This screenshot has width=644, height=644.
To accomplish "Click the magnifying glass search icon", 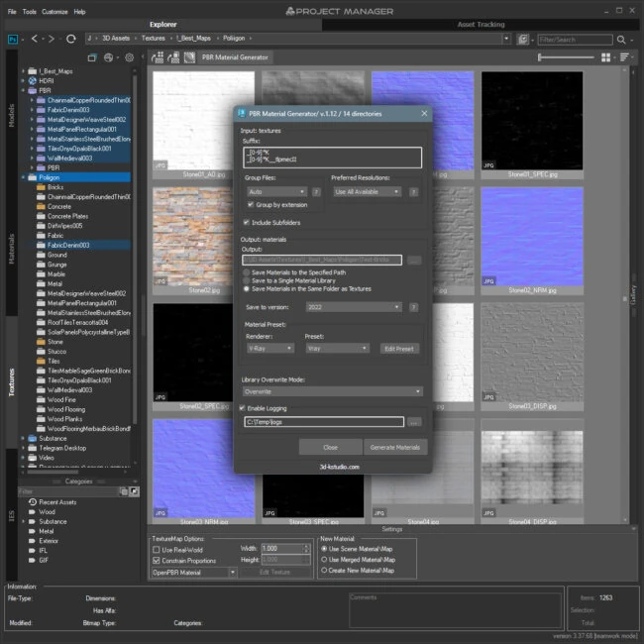I will point(621,40).
